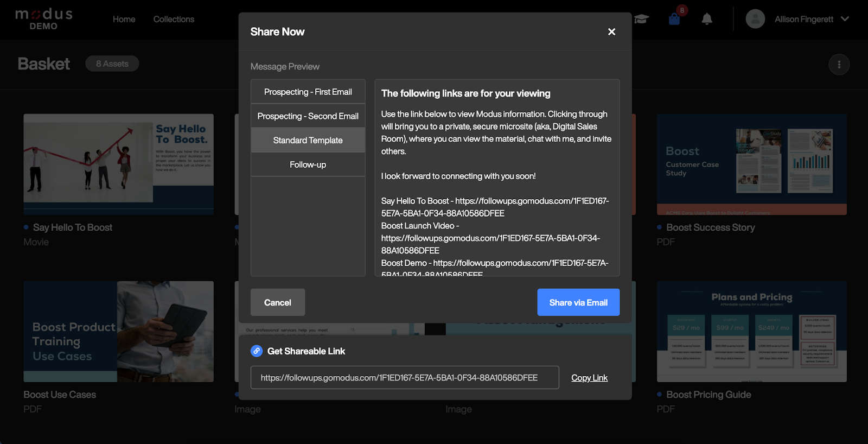The height and width of the screenshot is (444, 868).
Task: Click the graduation cap learning icon
Action: point(642,20)
